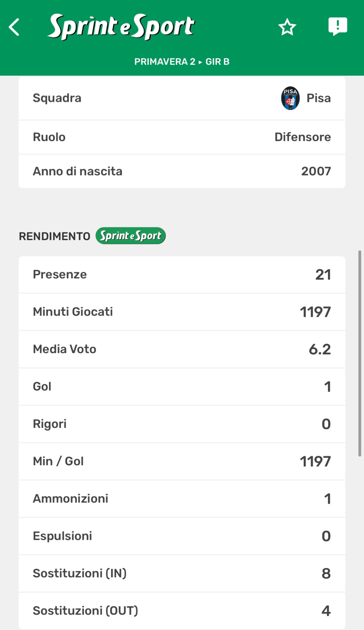Tap the Ammonizioni stat row

tap(182, 499)
